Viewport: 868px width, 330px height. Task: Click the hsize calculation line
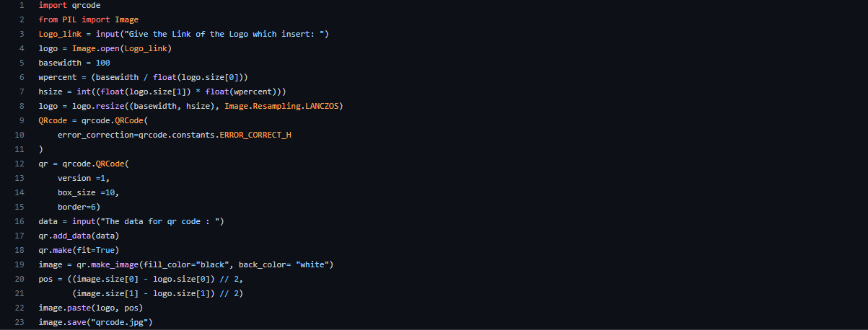click(x=163, y=92)
